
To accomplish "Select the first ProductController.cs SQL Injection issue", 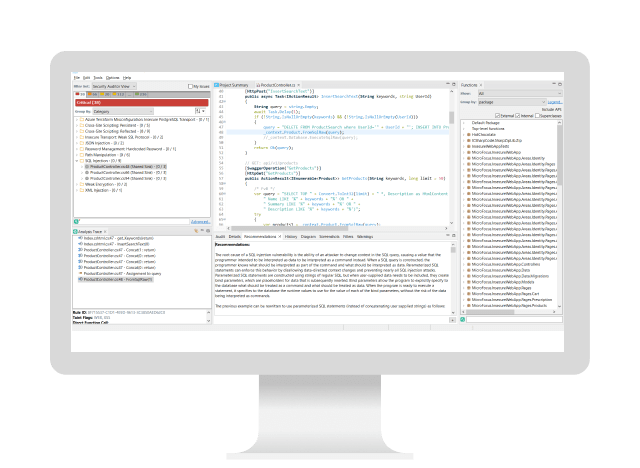I will [x=126, y=167].
